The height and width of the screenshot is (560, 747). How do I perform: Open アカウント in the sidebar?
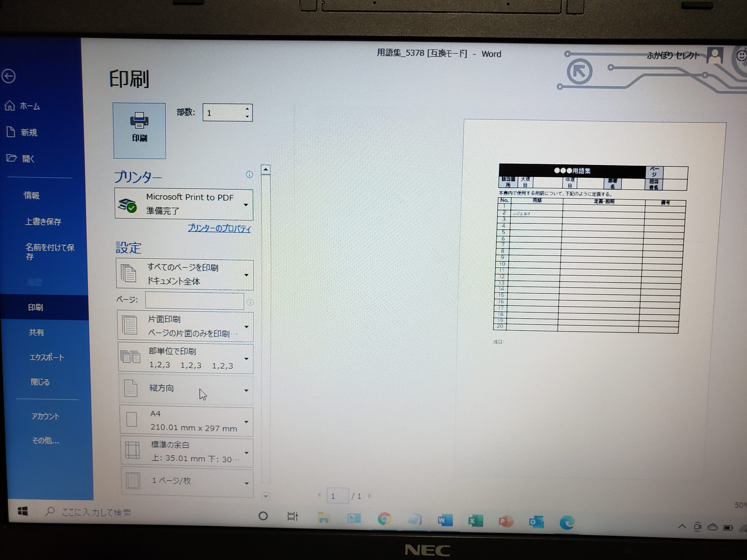(x=45, y=416)
